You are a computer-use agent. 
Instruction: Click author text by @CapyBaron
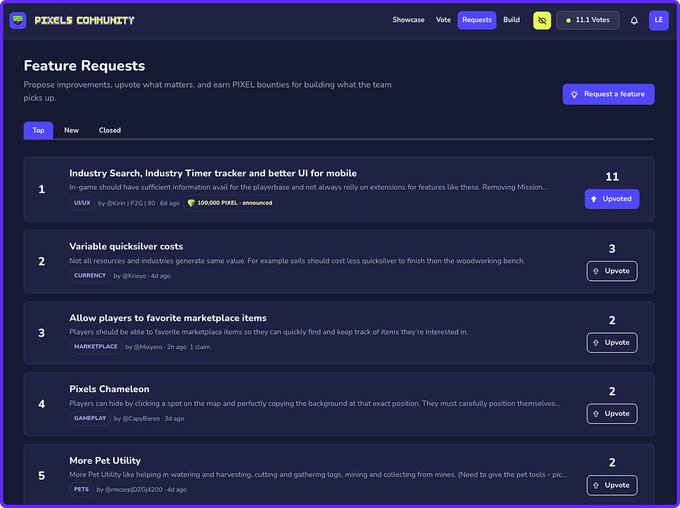click(137, 419)
